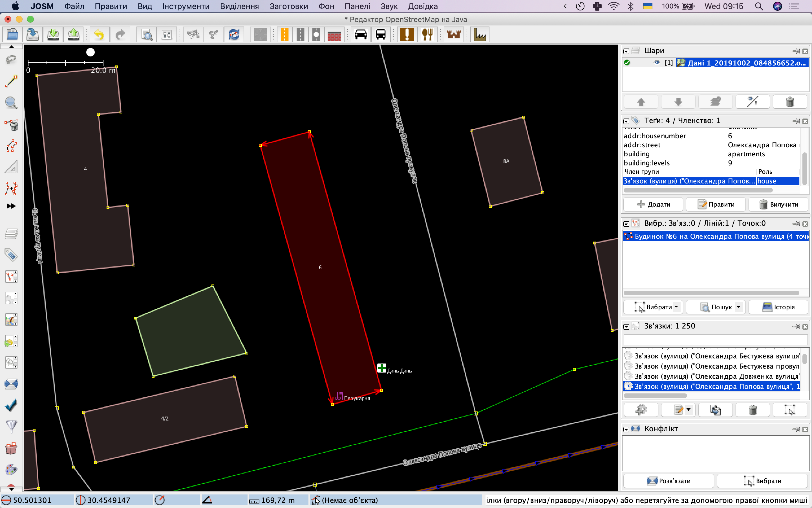The image size is (812, 508).
Task: Open the Правити menu
Action: [111, 6]
